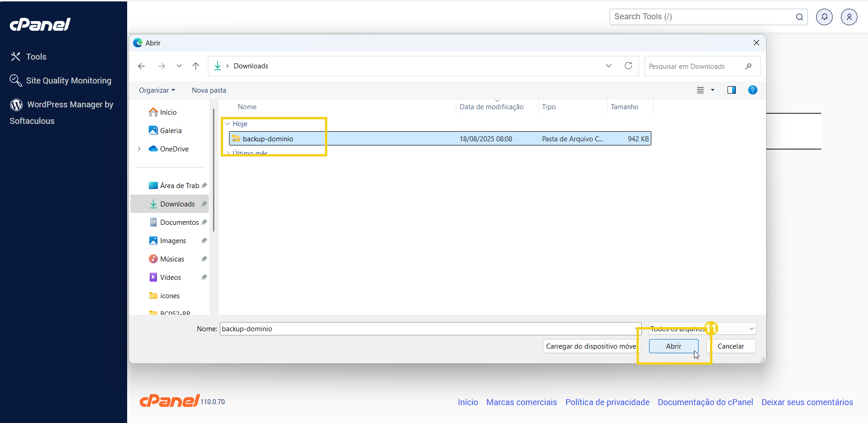Open the Marcas comerciais footer link
This screenshot has width=868, height=423.
coord(521,402)
